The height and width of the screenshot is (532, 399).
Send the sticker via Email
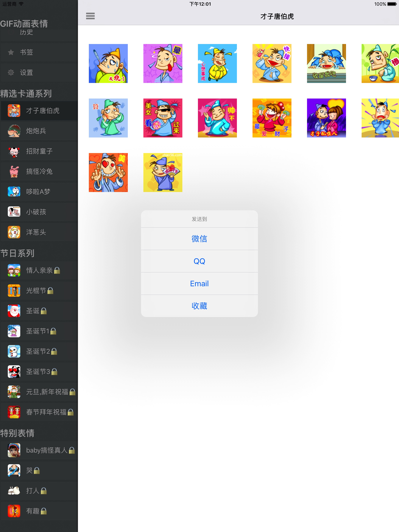[199, 283]
